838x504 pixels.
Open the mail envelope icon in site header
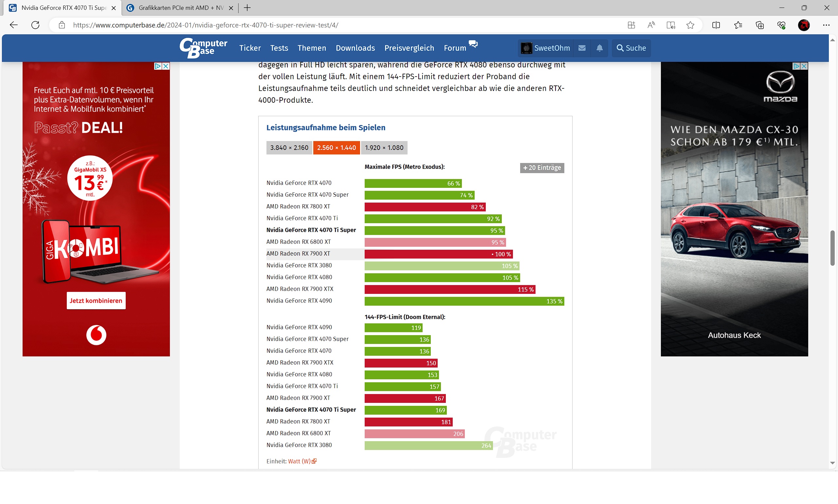(582, 48)
